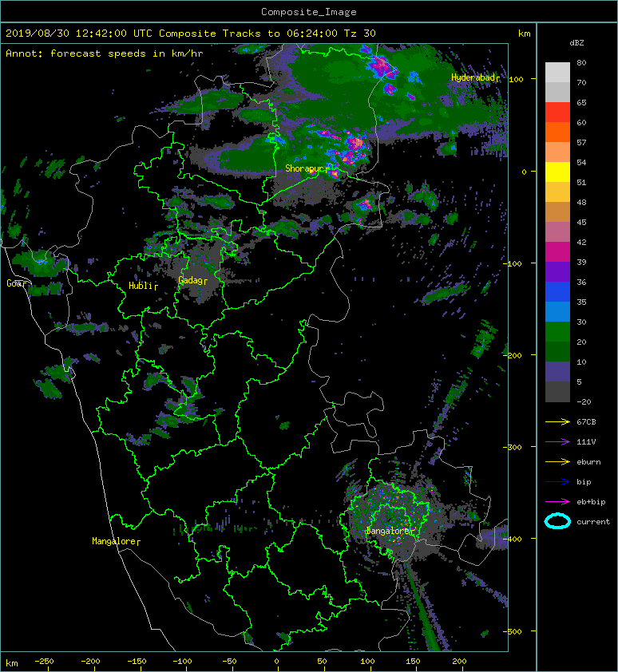This screenshot has width=618, height=672.
Task: Click the cyan current ellipse in legend
Action: click(x=557, y=521)
